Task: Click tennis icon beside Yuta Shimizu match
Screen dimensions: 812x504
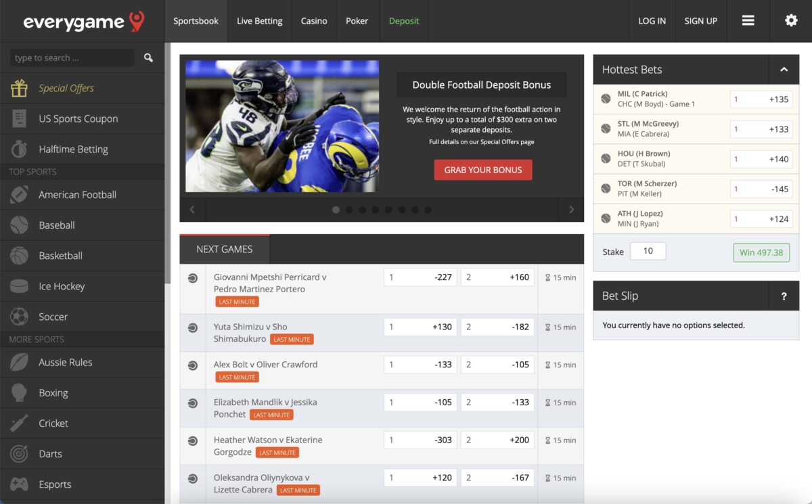Action: point(193,327)
